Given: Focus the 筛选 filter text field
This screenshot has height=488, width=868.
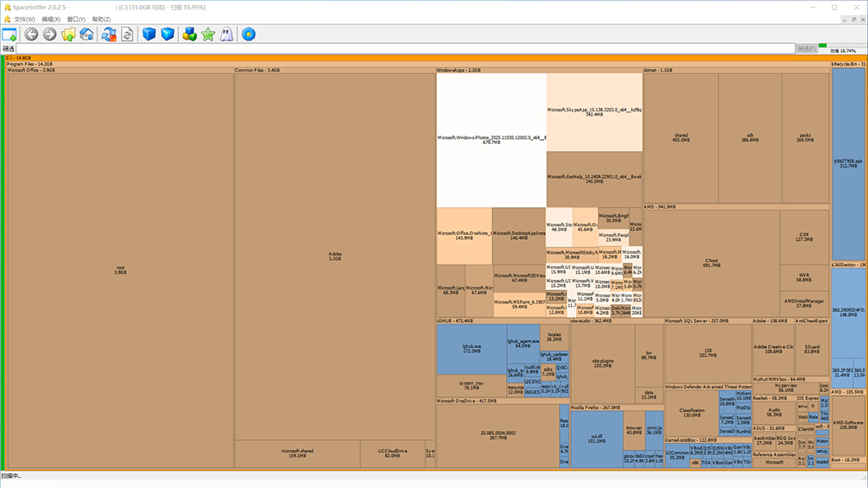Looking at the screenshot, I should pyautogui.click(x=405, y=49).
